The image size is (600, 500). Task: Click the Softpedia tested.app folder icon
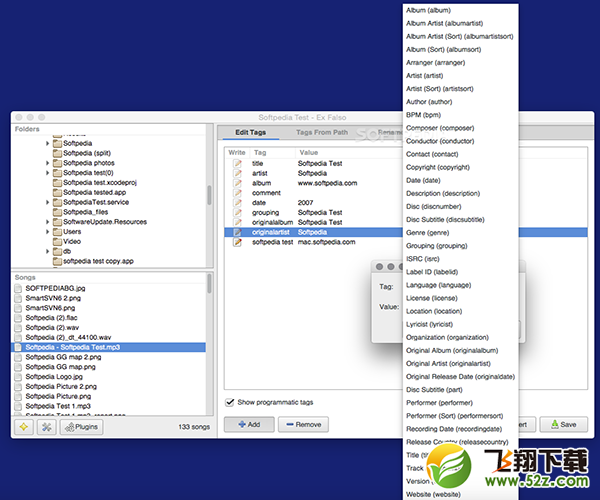[x=57, y=192]
